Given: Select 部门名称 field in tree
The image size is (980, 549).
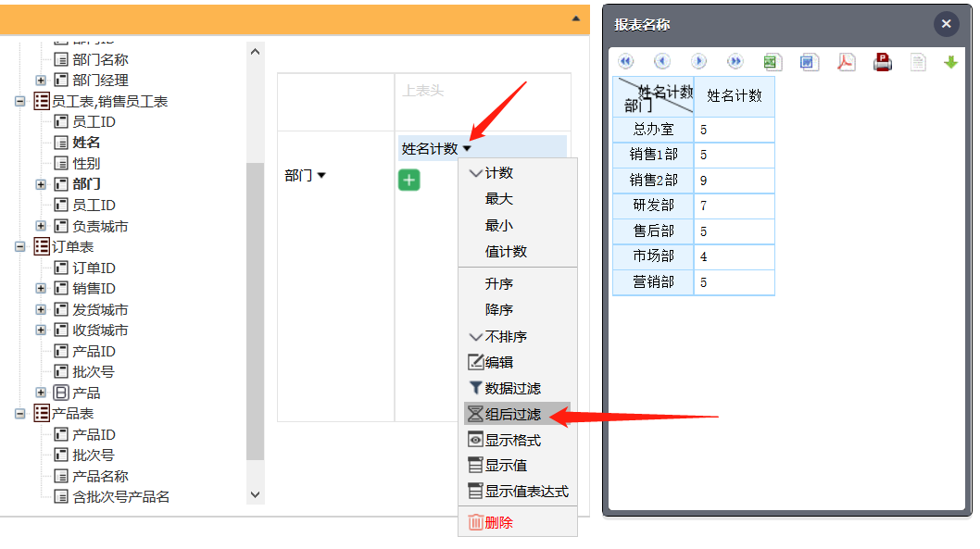Looking at the screenshot, I should (100, 59).
